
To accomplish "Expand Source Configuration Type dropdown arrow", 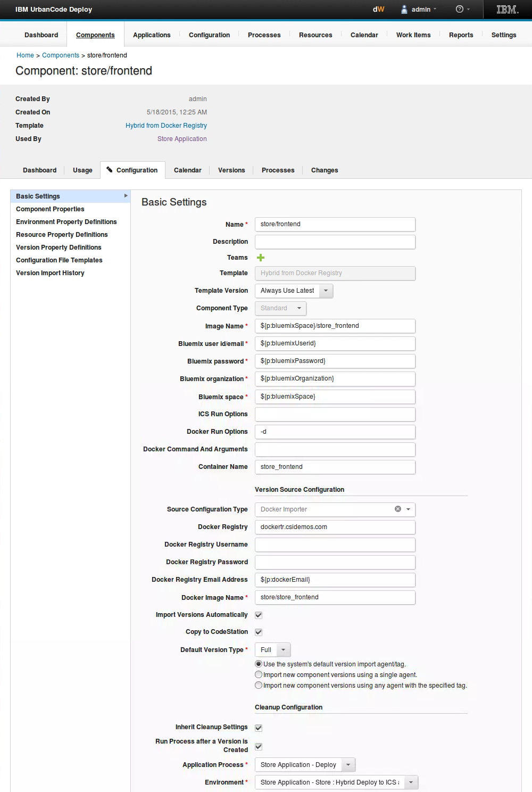I will 409,509.
